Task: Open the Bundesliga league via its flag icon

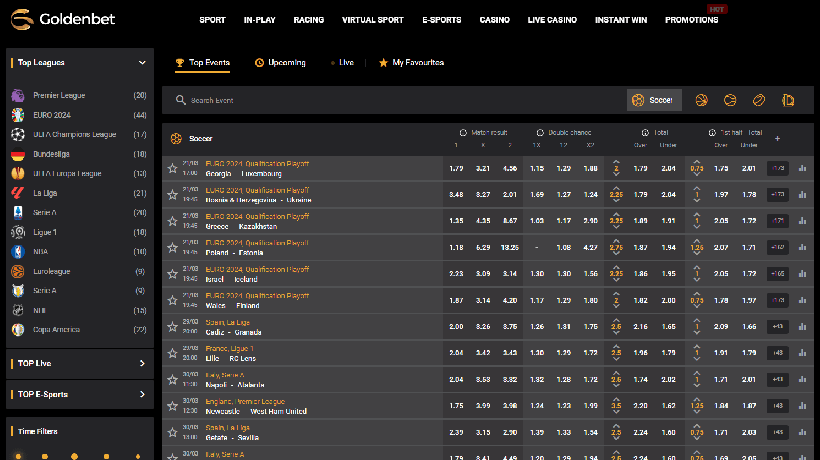Action: pos(18,154)
